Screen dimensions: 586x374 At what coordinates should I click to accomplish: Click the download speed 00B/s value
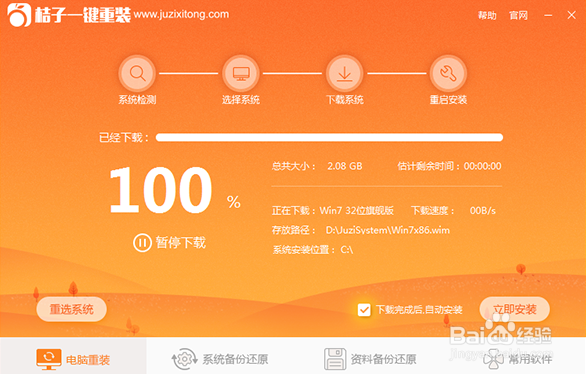(483, 211)
